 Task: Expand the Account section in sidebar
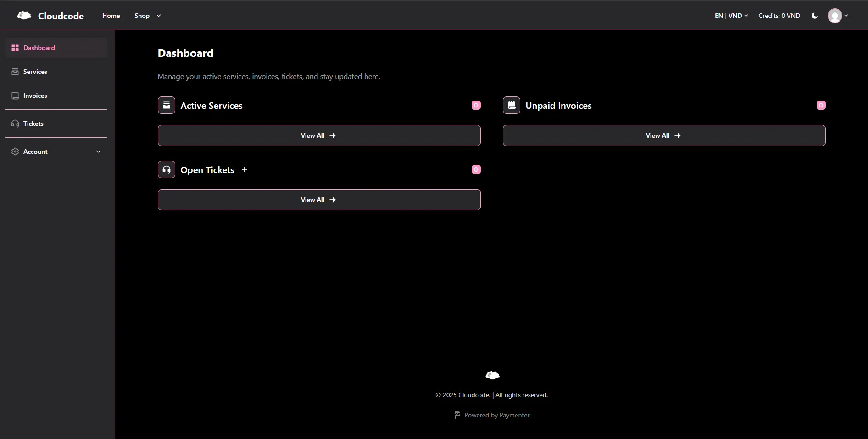pos(98,152)
